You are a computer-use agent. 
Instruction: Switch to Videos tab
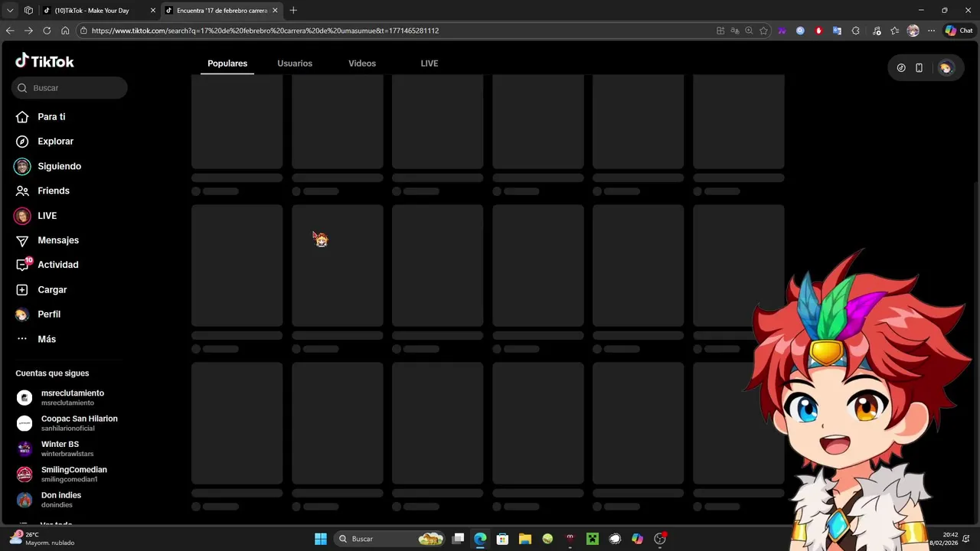tap(362, 64)
